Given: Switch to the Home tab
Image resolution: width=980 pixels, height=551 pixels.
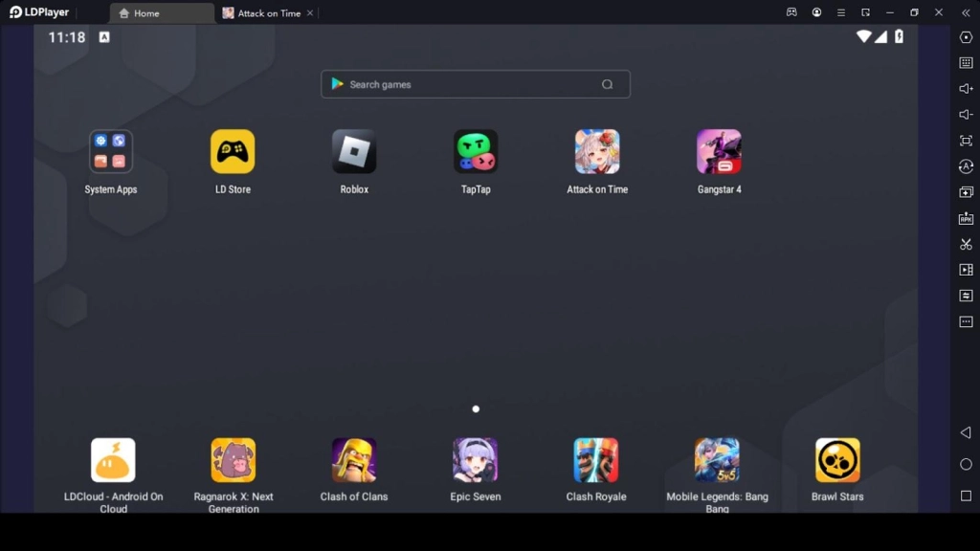Looking at the screenshot, I should tap(162, 13).
